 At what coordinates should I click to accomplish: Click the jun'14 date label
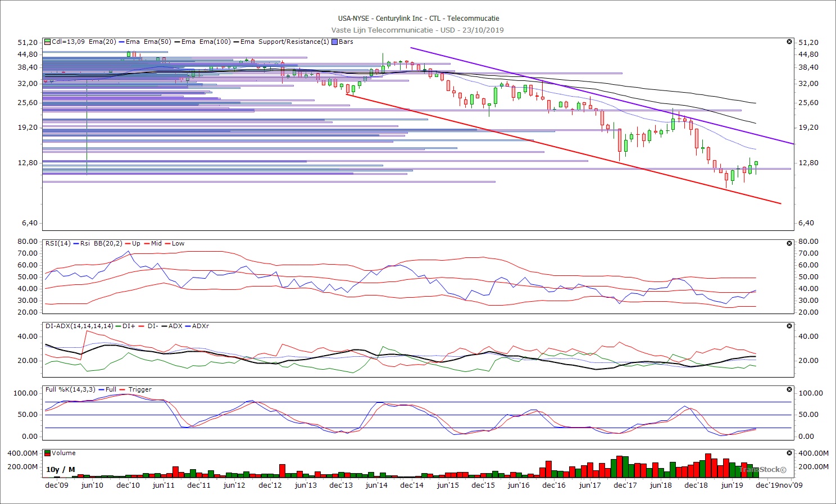(376, 485)
